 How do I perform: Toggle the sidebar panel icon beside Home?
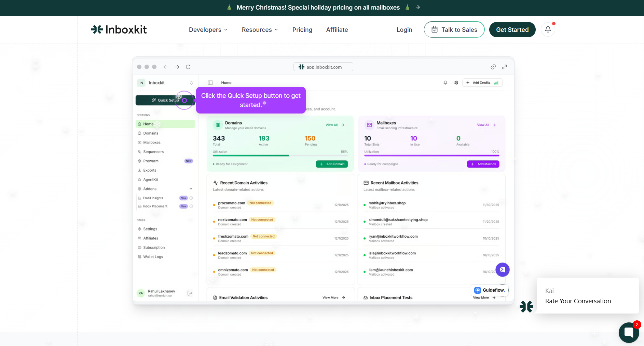210,83
